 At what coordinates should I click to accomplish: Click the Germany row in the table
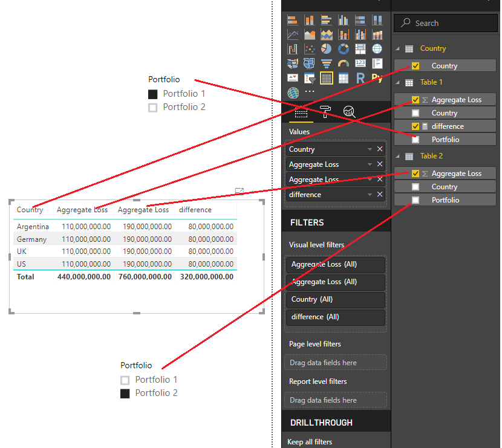click(x=125, y=239)
